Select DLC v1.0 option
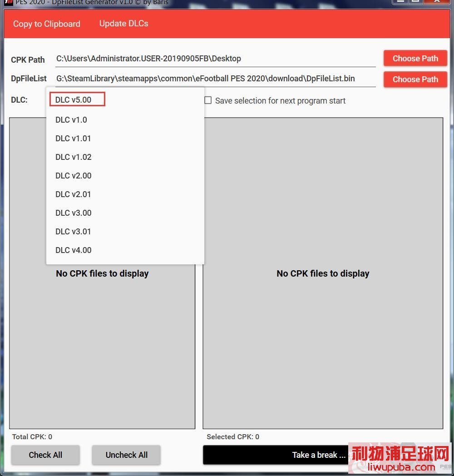This screenshot has width=454, height=476. [x=125, y=120]
